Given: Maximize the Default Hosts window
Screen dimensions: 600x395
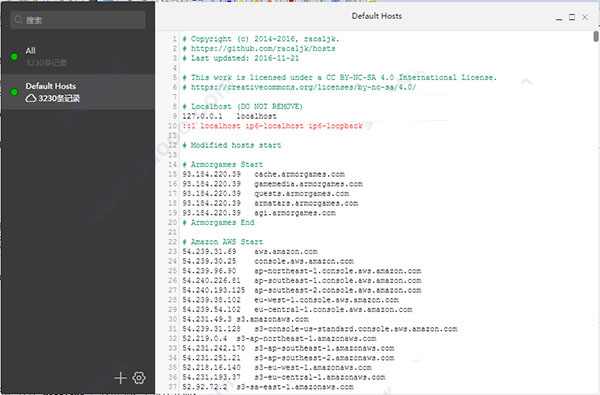Looking at the screenshot, I should [x=572, y=17].
